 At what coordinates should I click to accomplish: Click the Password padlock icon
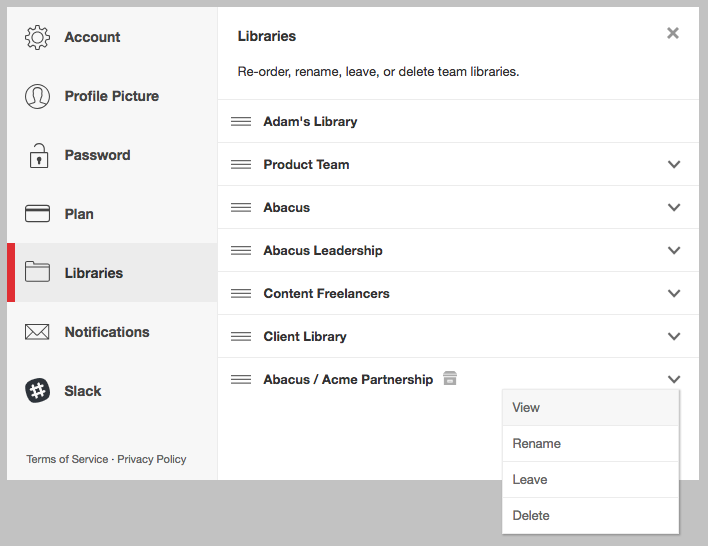[x=39, y=155]
